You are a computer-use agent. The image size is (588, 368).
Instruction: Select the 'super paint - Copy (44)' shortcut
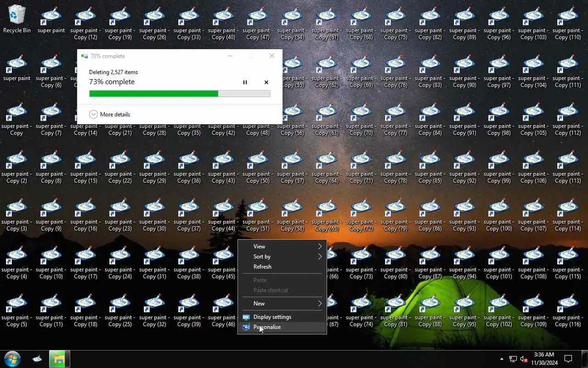tap(224, 214)
